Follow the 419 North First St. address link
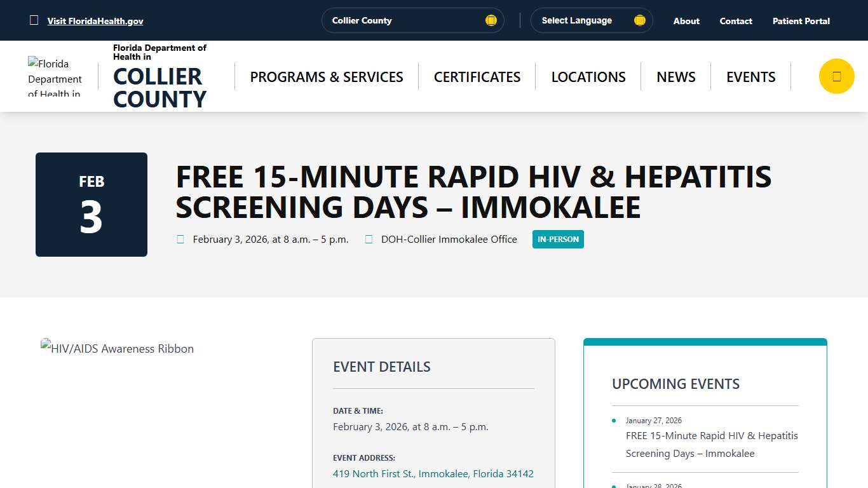 coord(433,473)
